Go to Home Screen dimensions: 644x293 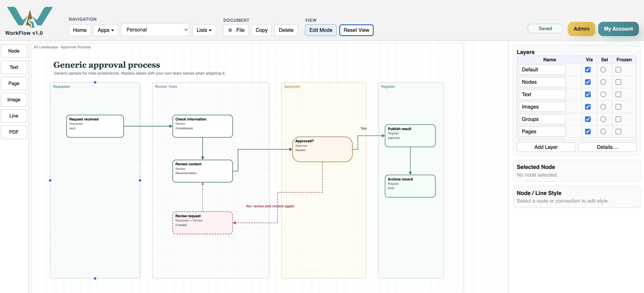click(x=80, y=30)
